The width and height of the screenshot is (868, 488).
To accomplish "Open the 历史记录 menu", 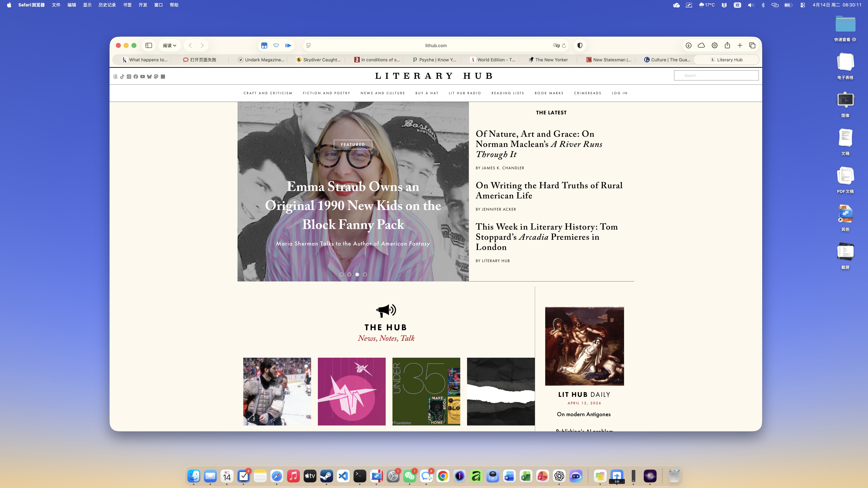I will pos(107,5).
